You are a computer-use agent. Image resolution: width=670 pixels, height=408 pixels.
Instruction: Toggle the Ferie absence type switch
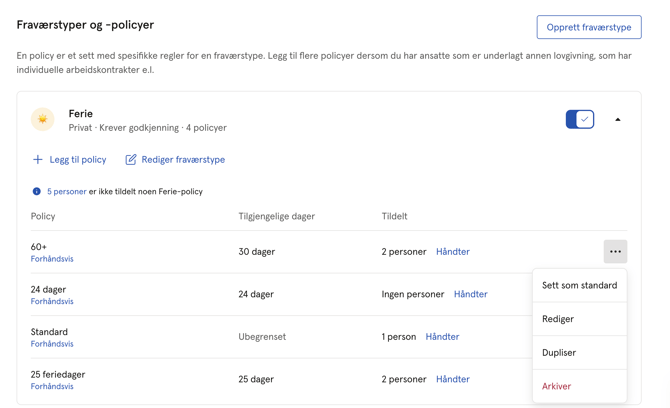[x=580, y=119]
